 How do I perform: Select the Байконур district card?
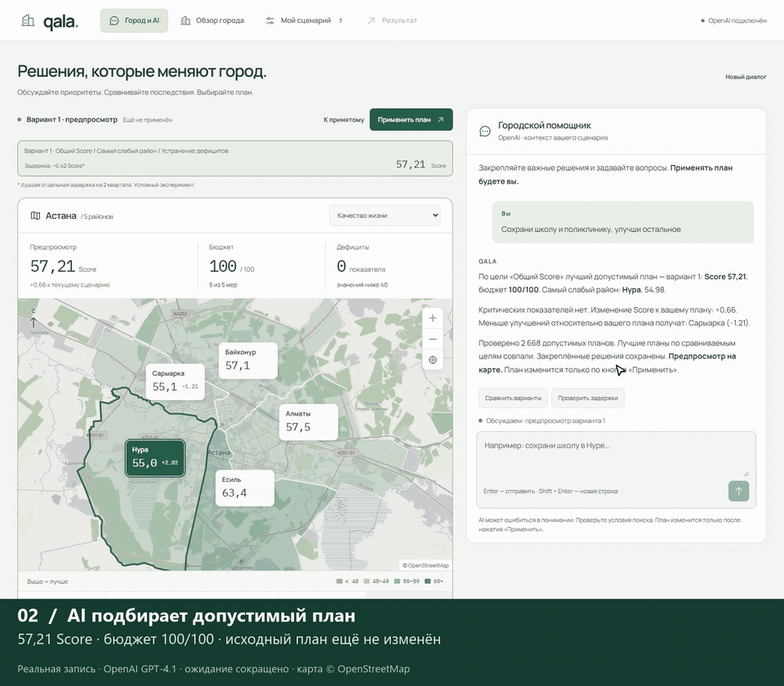pyautogui.click(x=248, y=360)
